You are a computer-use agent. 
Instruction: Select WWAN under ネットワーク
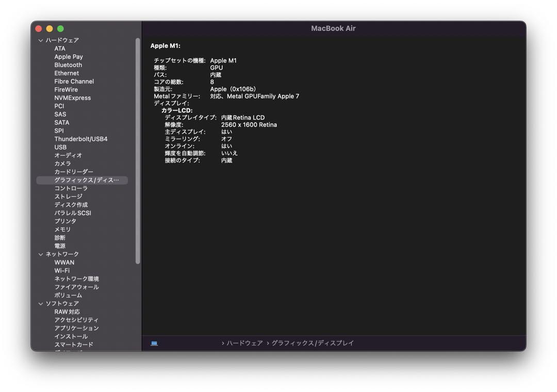coord(64,263)
